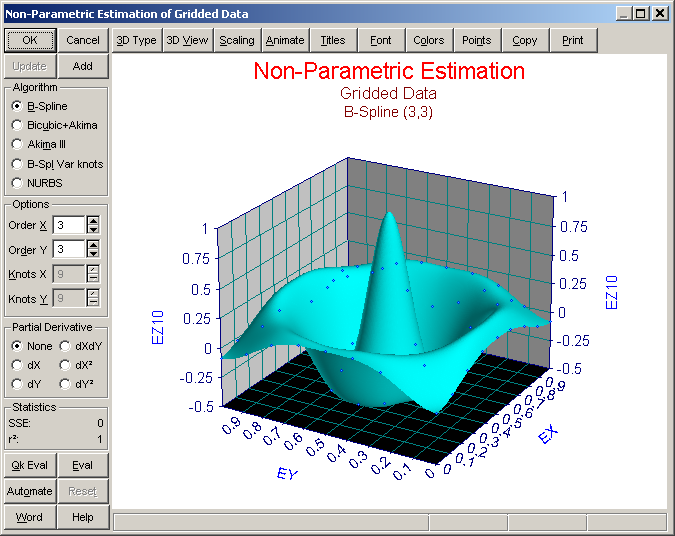Open the Titles editor
This screenshot has height=536, width=675.
click(x=333, y=40)
